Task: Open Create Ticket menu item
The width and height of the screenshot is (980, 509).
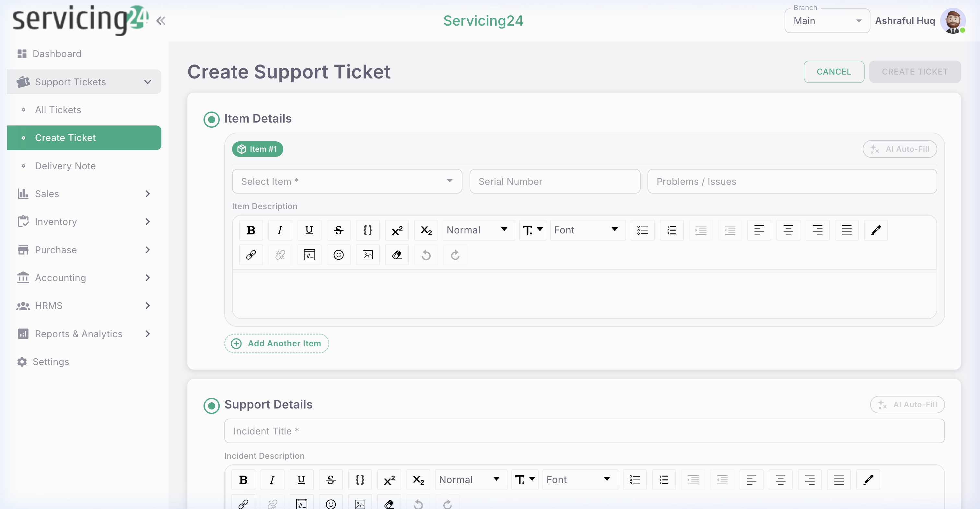Action: pos(84,137)
